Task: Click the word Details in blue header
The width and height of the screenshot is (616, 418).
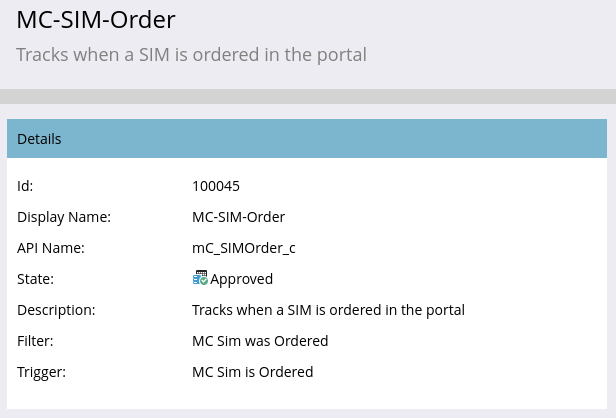Action: 39,139
